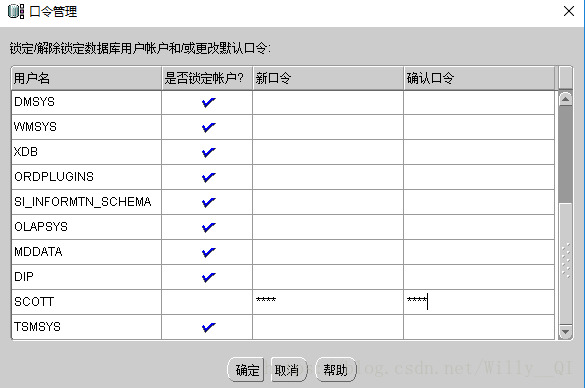Click the password management window icon

coord(16,12)
